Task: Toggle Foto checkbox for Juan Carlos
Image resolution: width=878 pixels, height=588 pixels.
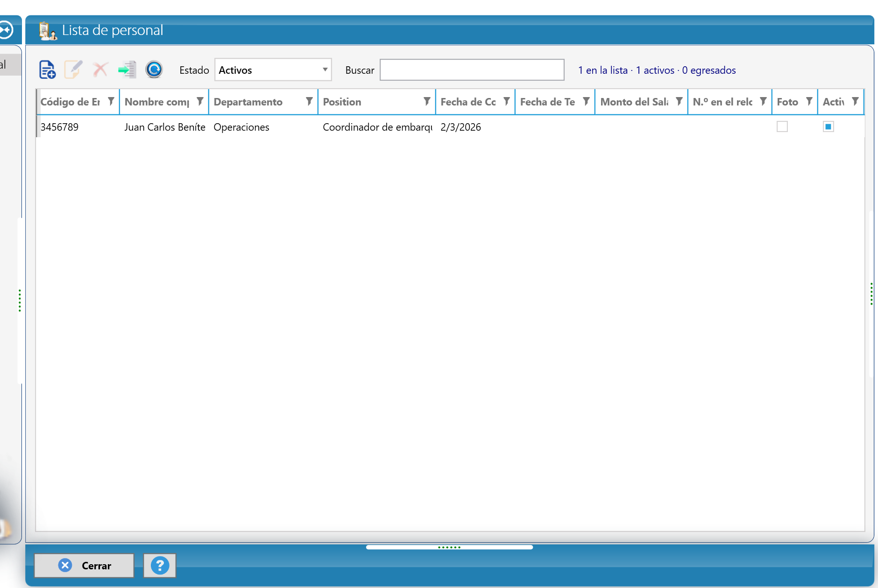Action: click(x=782, y=126)
